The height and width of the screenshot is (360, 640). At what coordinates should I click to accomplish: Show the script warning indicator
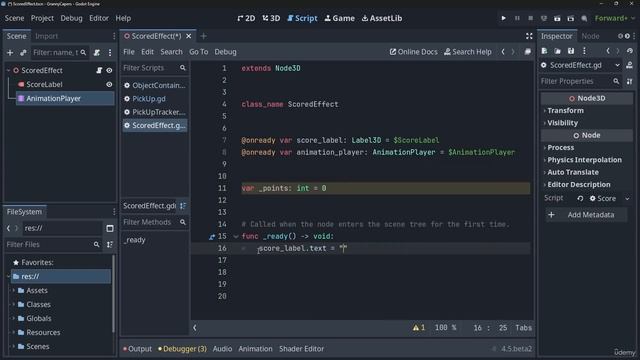point(419,328)
